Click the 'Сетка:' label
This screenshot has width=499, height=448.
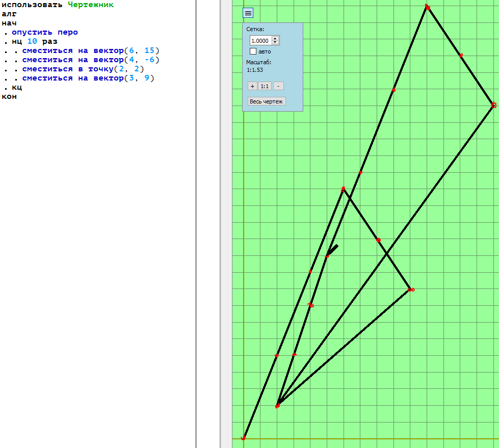point(255,29)
